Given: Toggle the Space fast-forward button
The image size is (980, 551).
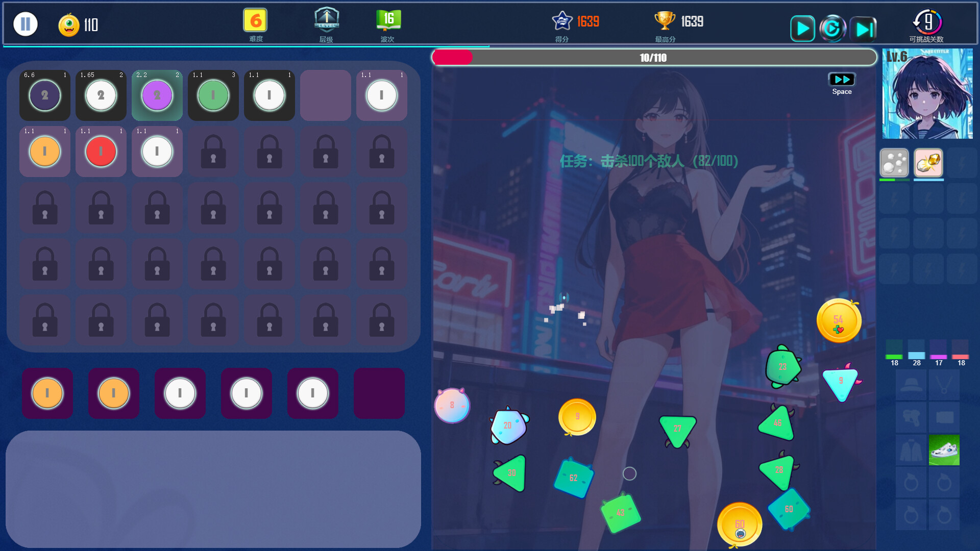Looking at the screenshot, I should click(x=842, y=80).
